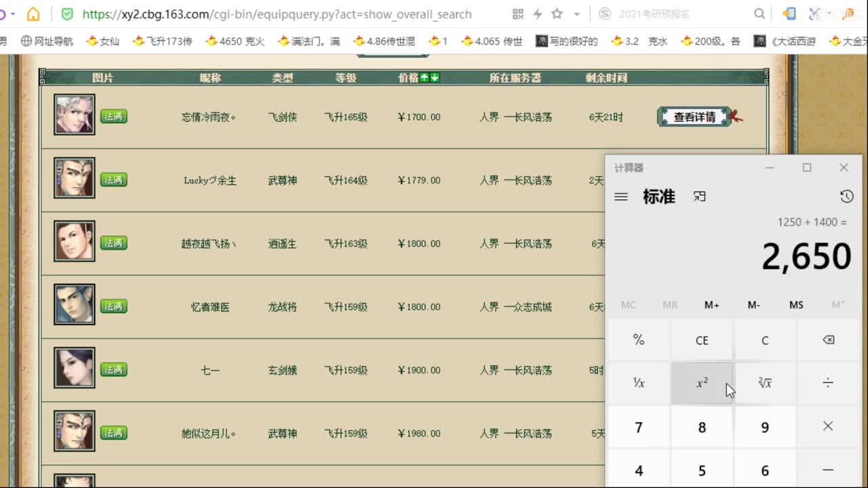This screenshot has width=868, height=488.
Task: Click the CE clear entry key
Action: coord(702,340)
